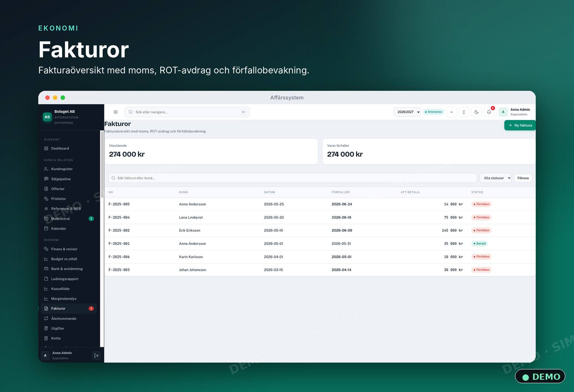Click the sigma sum icon in header
574x392 pixels.
[x=464, y=112]
